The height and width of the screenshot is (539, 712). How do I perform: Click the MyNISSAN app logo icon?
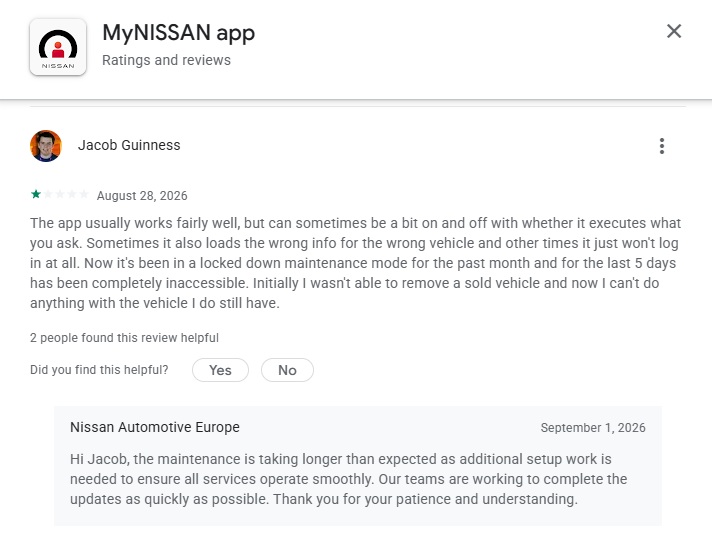pyautogui.click(x=58, y=47)
